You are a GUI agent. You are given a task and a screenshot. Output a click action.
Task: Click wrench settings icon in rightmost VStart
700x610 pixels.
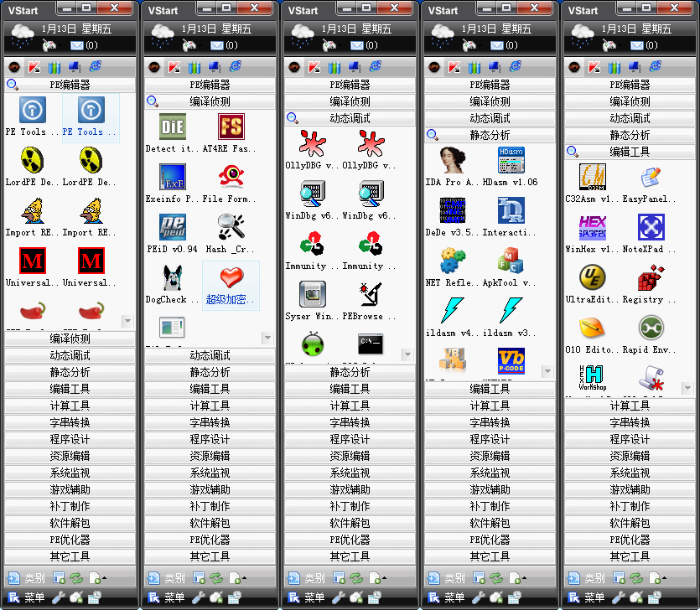(x=618, y=597)
